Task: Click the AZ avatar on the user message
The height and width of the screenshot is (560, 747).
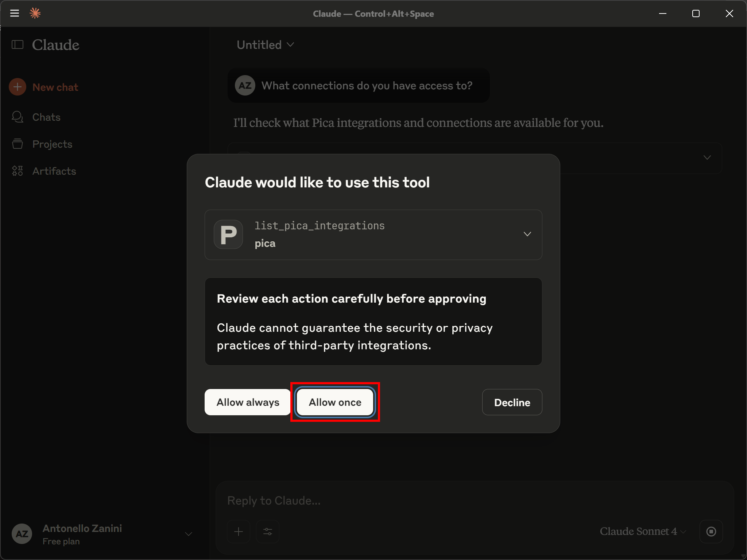Action: (245, 85)
